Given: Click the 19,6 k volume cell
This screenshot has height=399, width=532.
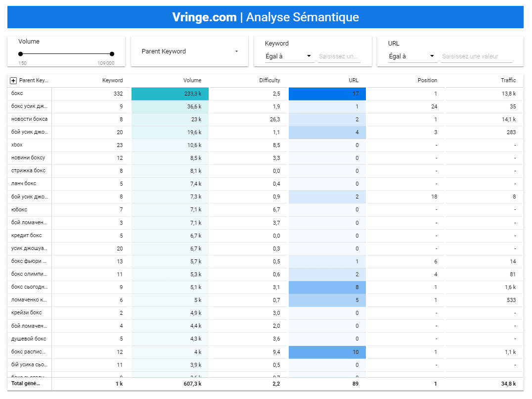Looking at the screenshot, I should [170, 133].
